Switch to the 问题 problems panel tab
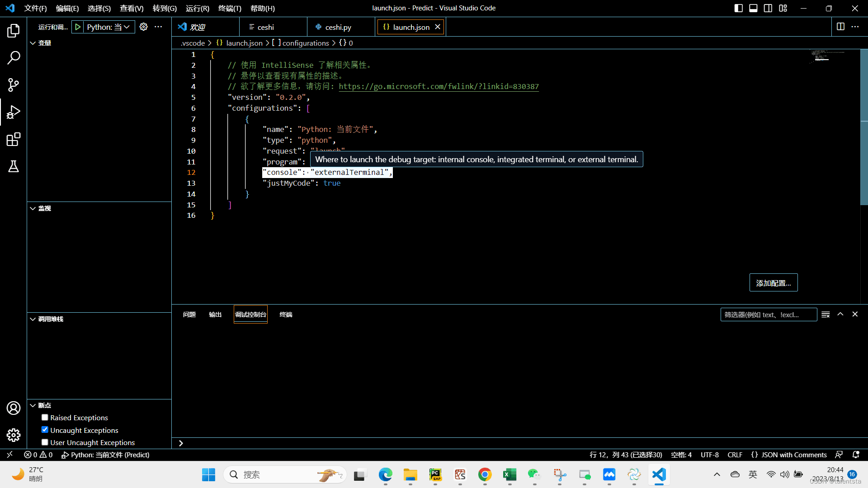 [189, 314]
